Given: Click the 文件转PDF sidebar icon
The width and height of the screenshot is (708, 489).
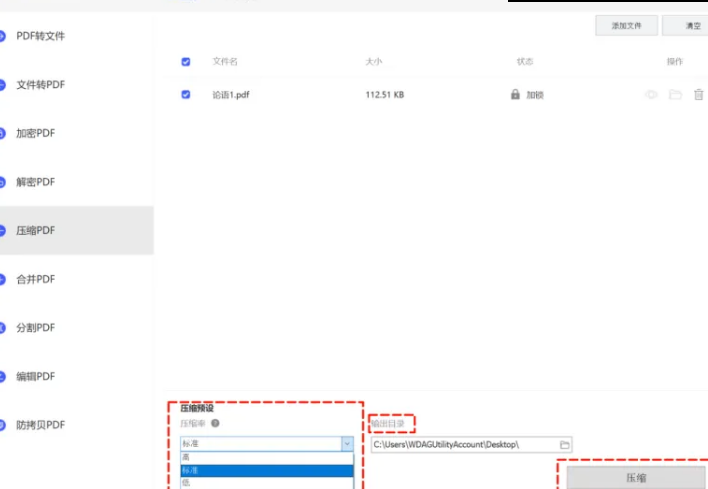Looking at the screenshot, I should tap(3, 85).
